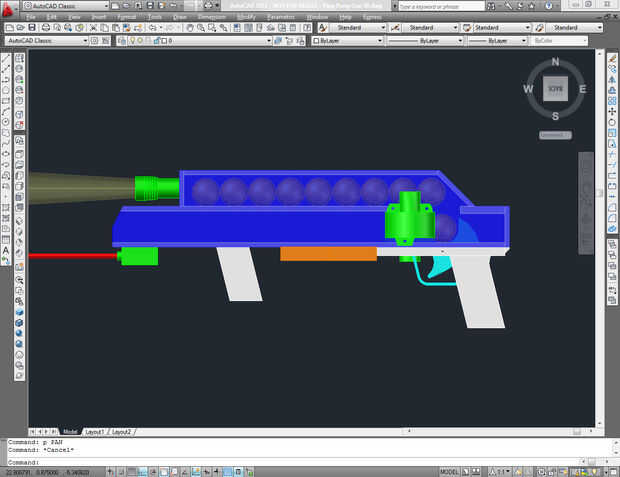Switch to the Layout1 tab

pyautogui.click(x=95, y=432)
